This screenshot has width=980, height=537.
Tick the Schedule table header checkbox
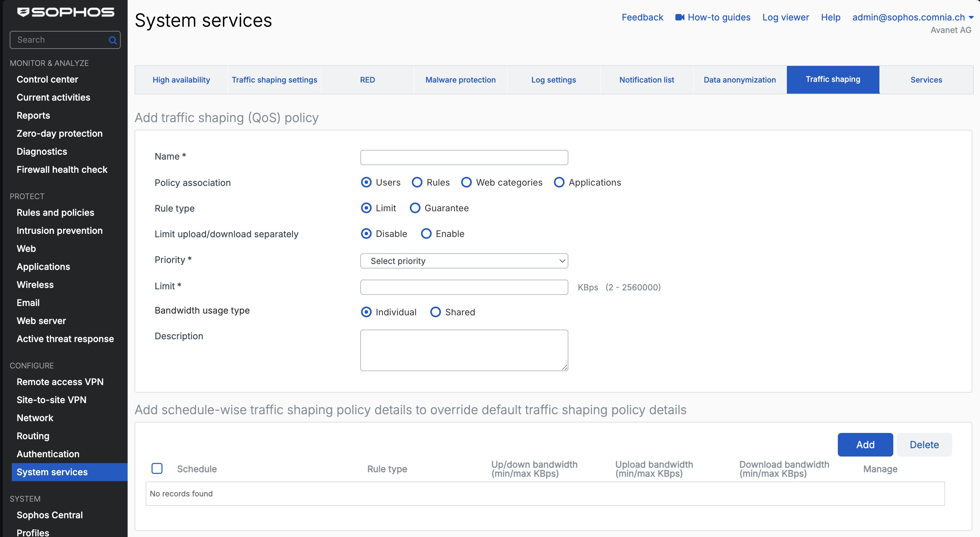(x=157, y=469)
